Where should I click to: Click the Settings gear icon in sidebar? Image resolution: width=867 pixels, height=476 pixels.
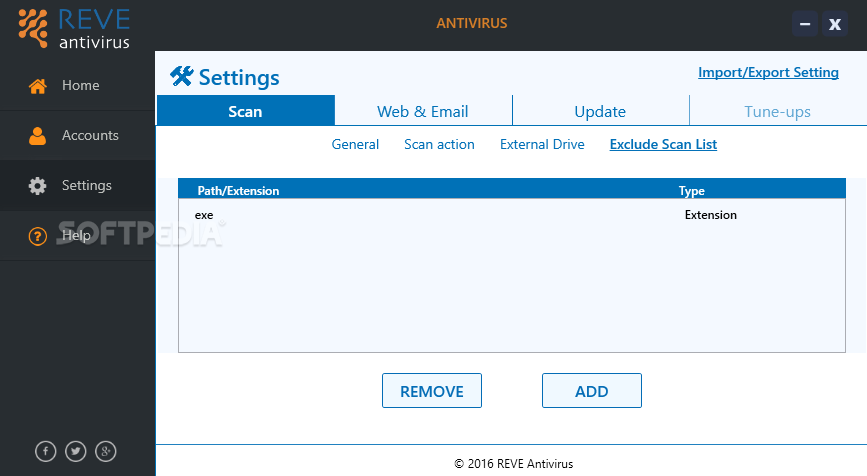pos(38,186)
